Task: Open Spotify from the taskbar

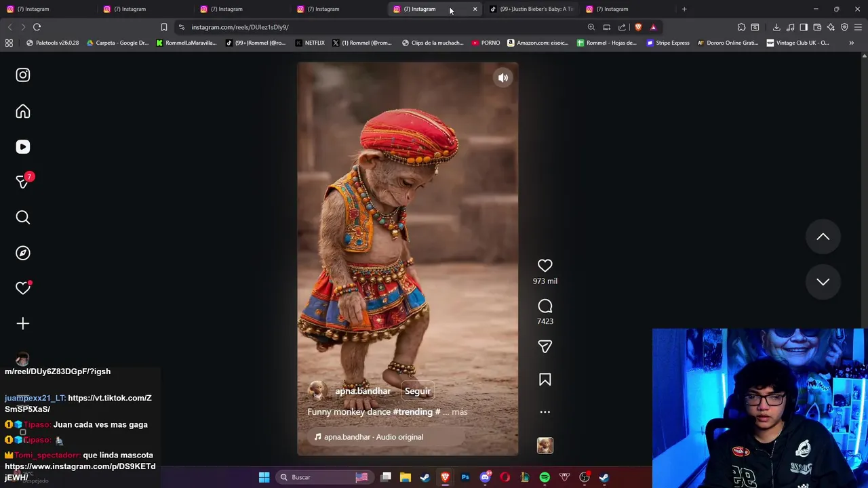Action: [545, 477]
